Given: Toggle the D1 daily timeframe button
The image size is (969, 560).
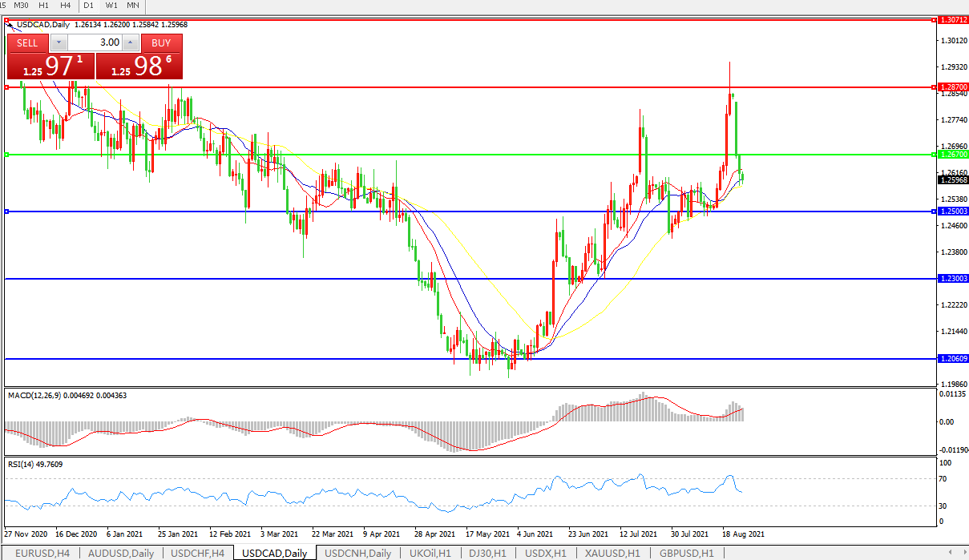Looking at the screenshot, I should click(89, 5).
